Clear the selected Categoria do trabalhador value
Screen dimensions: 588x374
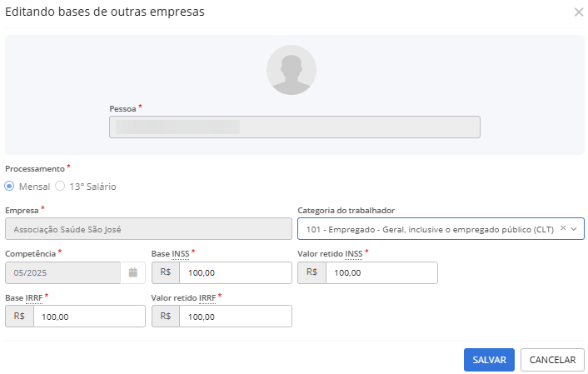click(563, 228)
